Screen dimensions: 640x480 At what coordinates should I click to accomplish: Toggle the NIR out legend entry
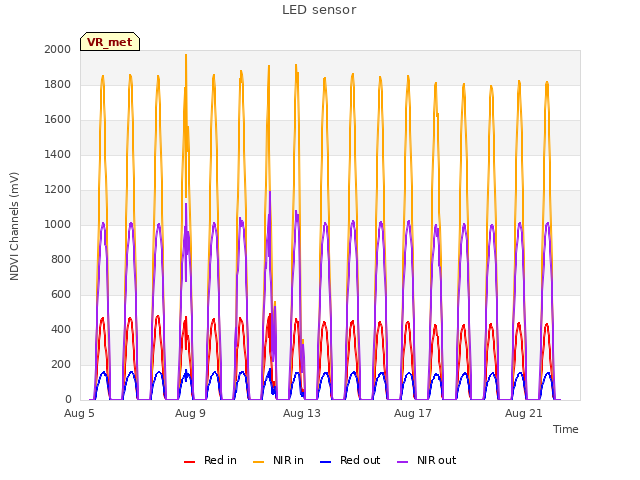click(427, 460)
